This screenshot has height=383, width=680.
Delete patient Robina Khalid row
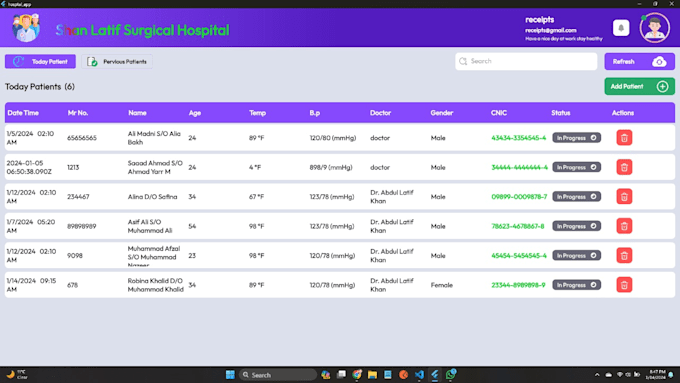pyautogui.click(x=624, y=285)
